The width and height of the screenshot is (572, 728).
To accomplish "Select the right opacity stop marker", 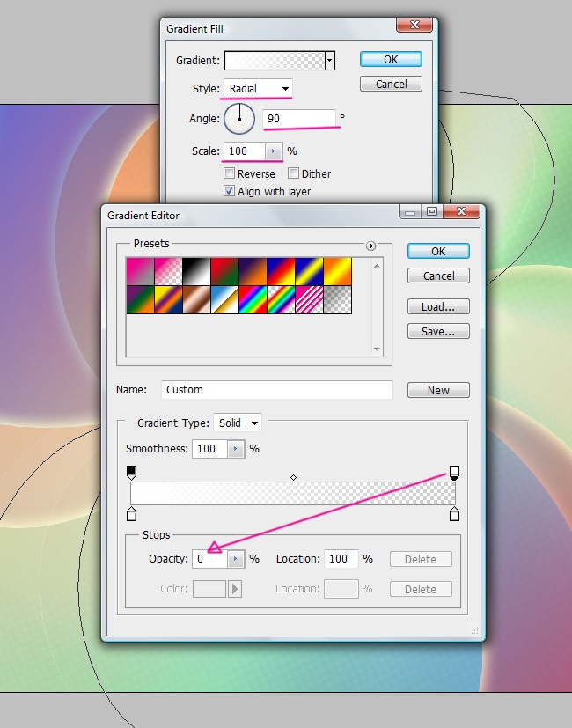I will tap(454, 473).
